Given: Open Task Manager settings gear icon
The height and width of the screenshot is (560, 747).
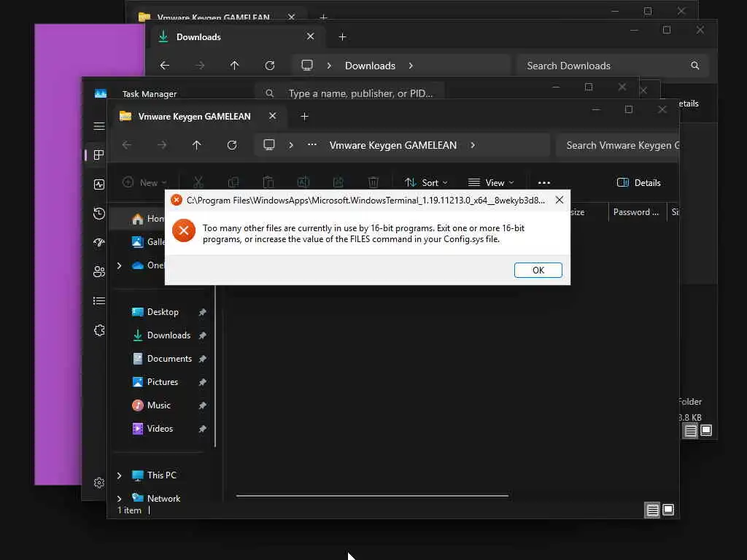Looking at the screenshot, I should tap(99, 483).
